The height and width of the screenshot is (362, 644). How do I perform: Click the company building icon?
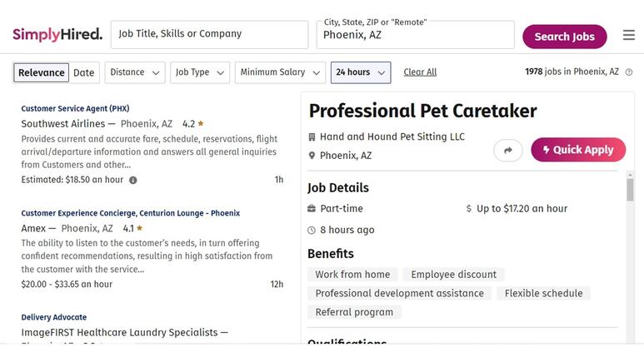point(312,137)
